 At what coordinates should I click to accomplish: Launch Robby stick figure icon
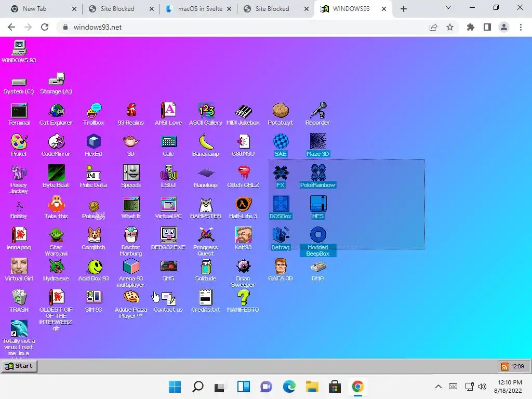[x=19, y=210]
